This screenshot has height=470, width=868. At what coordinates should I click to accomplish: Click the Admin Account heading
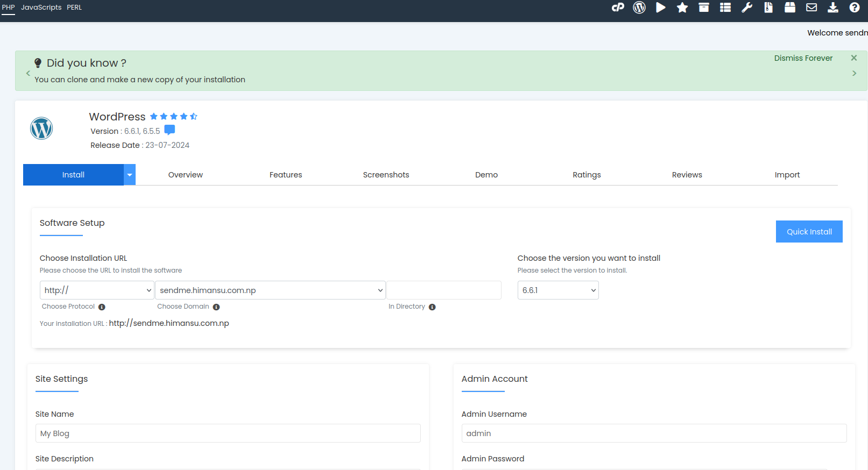495,379
